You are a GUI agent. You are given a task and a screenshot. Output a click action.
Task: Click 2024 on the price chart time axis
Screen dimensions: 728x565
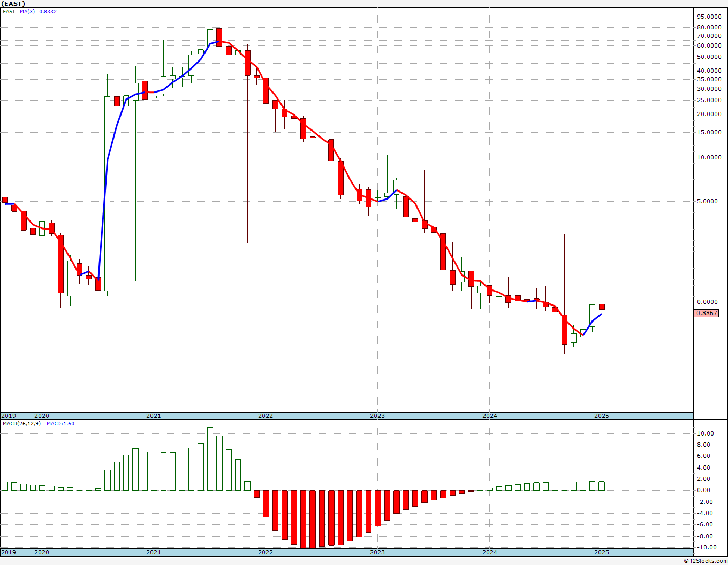pyautogui.click(x=490, y=416)
